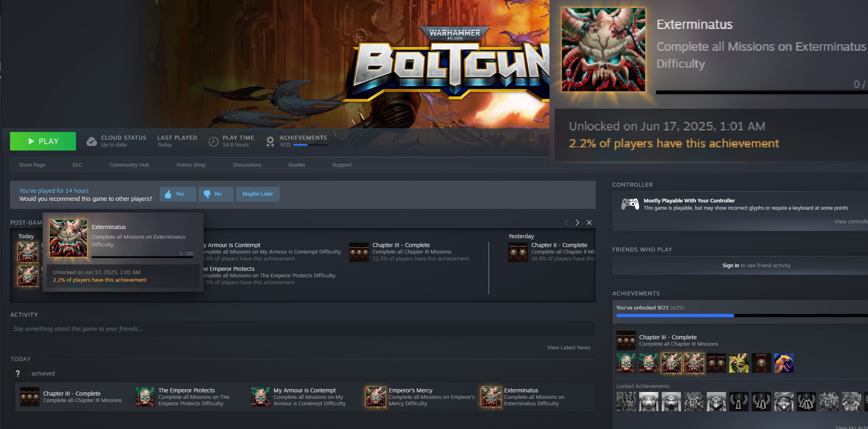Click the locked laurel wreath II achievement icon

coord(761,402)
